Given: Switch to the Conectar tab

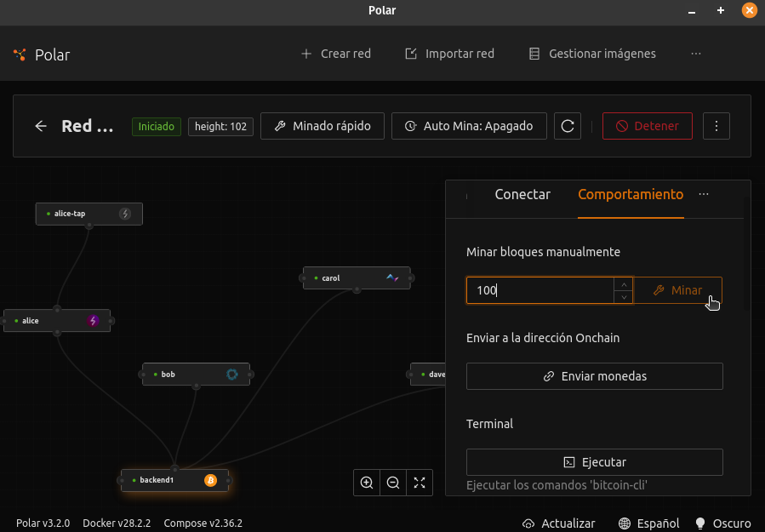Looking at the screenshot, I should (x=522, y=195).
